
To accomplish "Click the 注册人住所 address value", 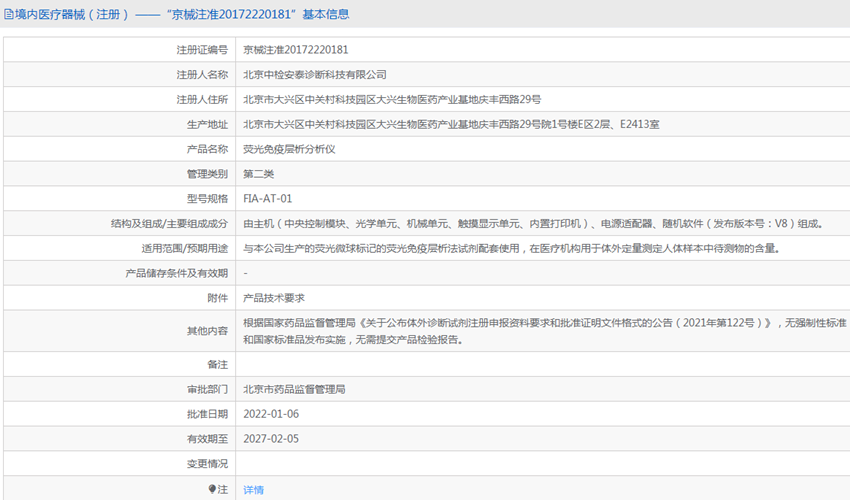I will (392, 99).
